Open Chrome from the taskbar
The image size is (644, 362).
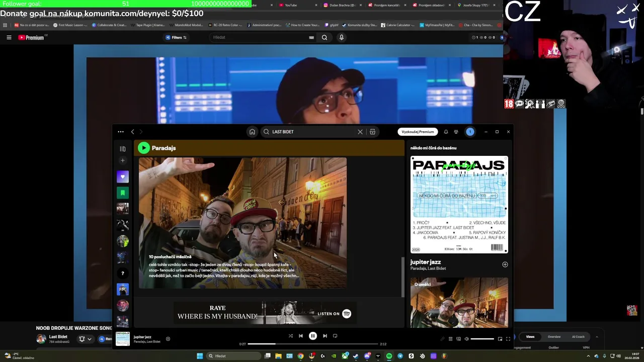(300, 356)
